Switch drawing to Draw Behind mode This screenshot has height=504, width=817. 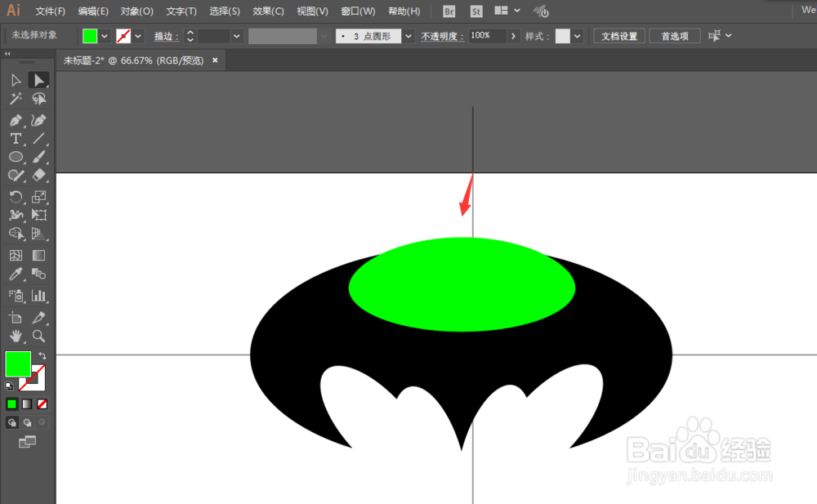point(25,422)
